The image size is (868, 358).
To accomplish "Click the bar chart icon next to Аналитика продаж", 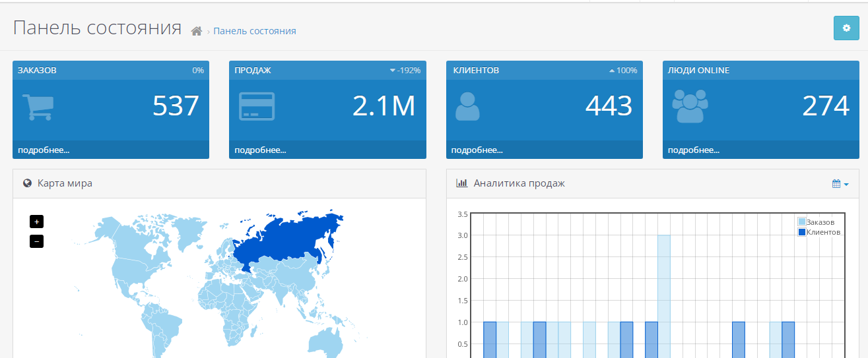I will coord(462,183).
